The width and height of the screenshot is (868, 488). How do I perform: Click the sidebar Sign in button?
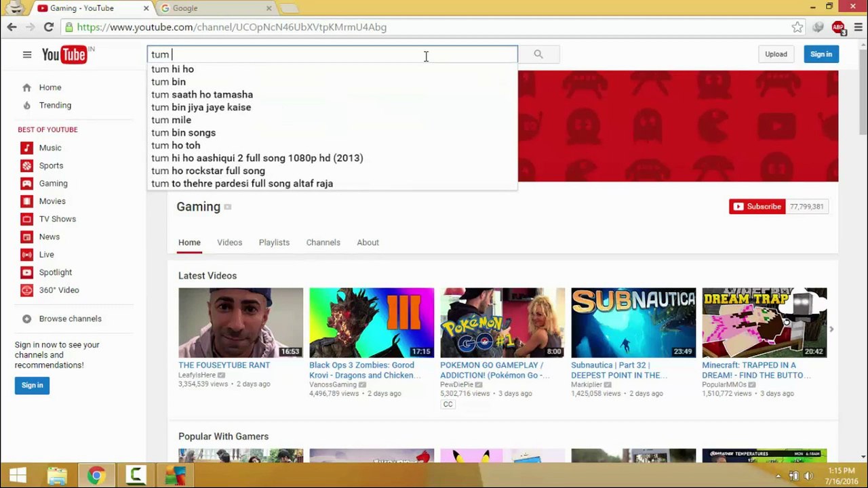point(32,385)
